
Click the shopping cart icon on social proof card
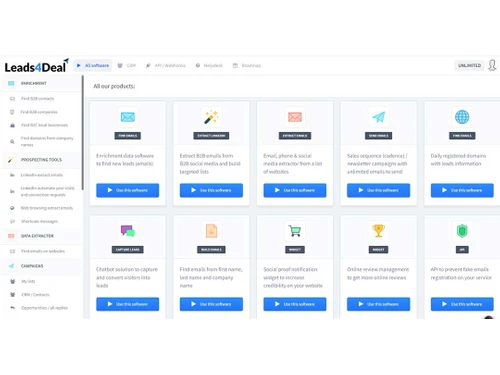pyautogui.click(x=295, y=231)
